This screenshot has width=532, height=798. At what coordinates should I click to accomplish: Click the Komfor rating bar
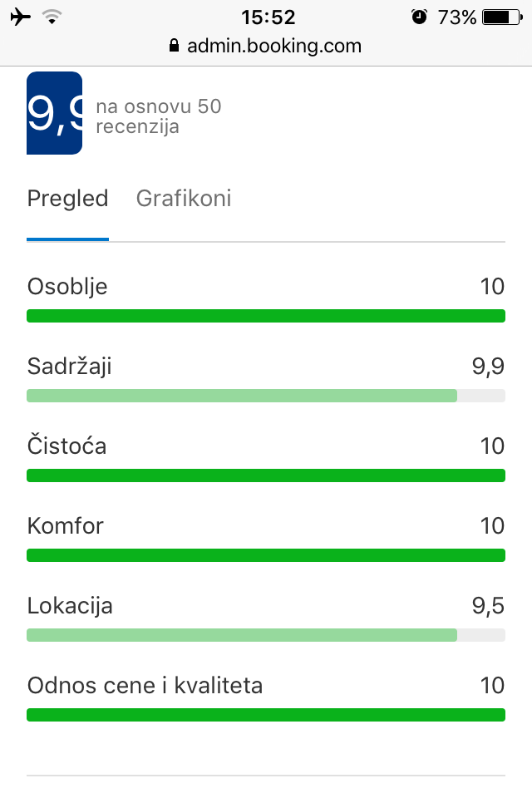266,555
